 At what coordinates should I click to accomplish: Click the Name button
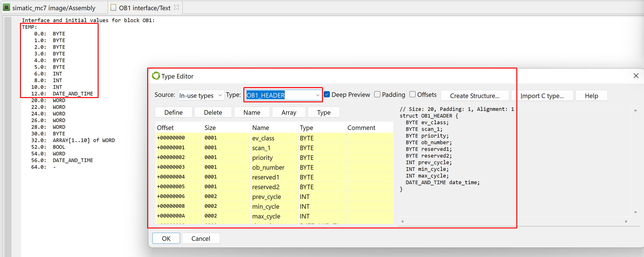coord(252,112)
